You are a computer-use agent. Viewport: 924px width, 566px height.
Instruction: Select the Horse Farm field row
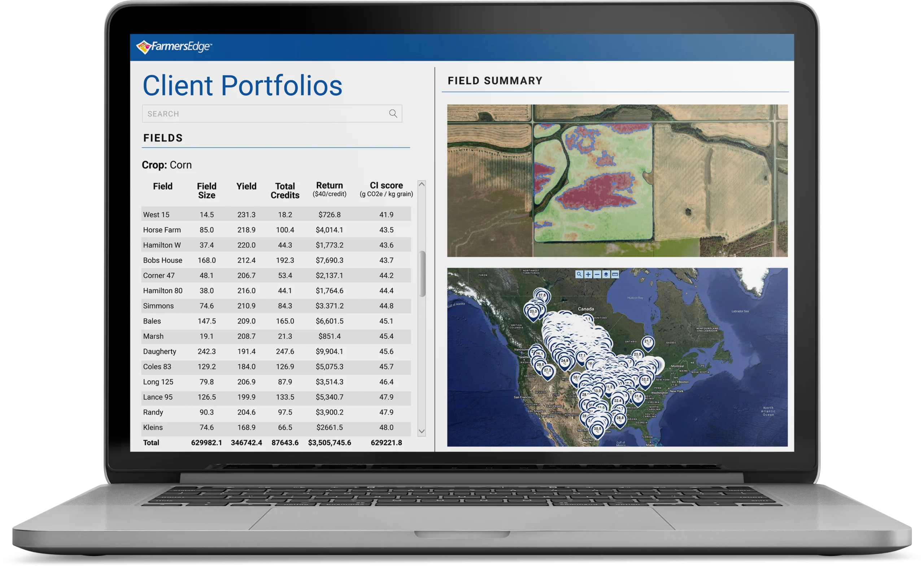click(276, 230)
